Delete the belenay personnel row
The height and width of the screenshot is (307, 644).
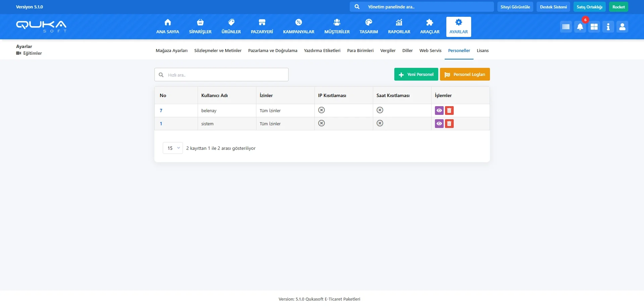coord(449,111)
